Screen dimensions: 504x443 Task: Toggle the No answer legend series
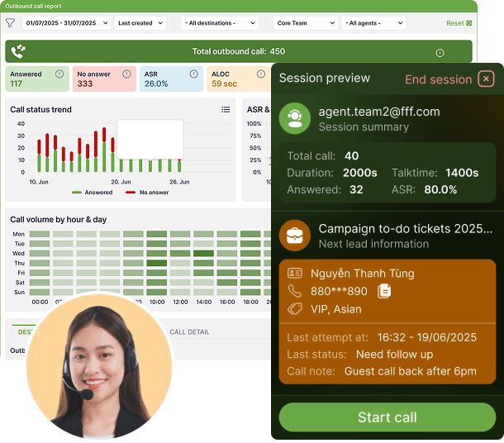coord(146,193)
